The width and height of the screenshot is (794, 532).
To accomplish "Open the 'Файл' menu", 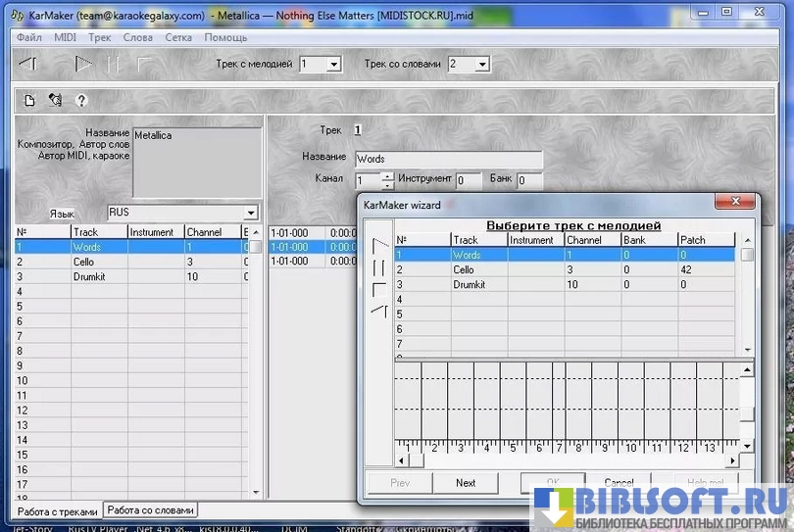I will click(28, 37).
